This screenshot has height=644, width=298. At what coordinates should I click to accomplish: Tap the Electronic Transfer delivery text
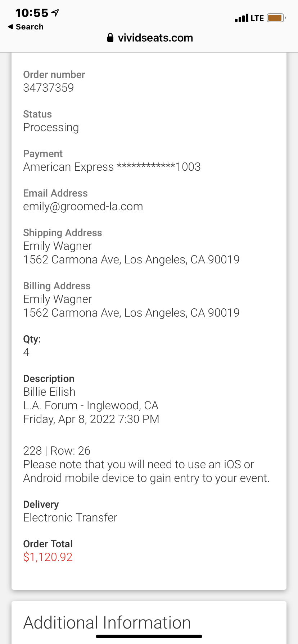[x=70, y=517]
